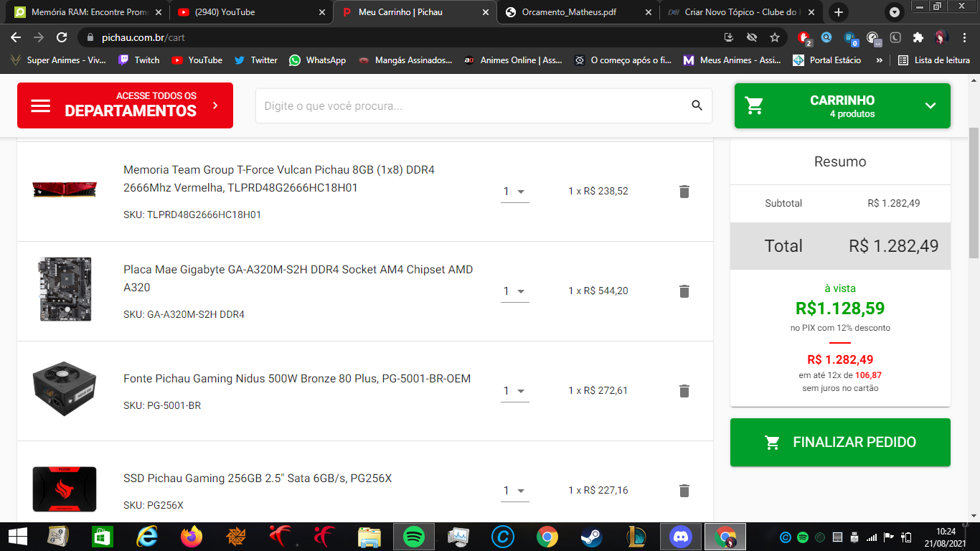Click the Gigabyte motherboard thumbnail image

(65, 289)
